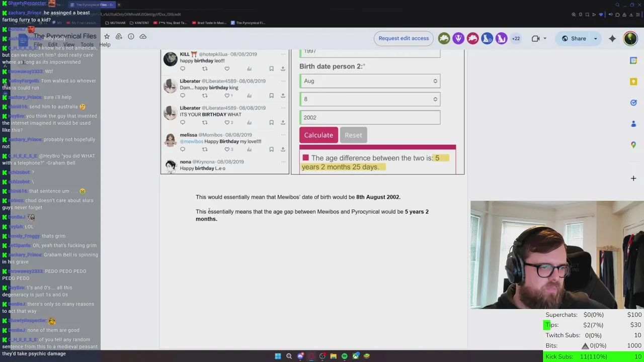Open the Edit menu

[x=52, y=45]
